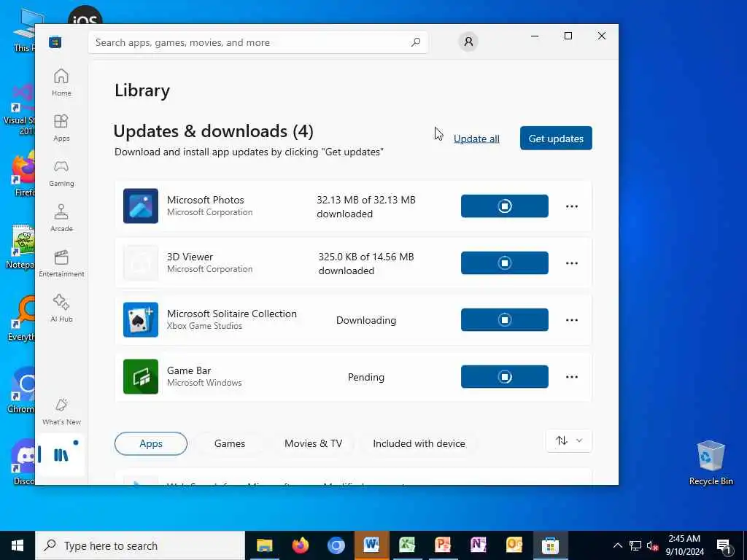This screenshot has width=747, height=560.
Task: Select the Included with device tab
Action: tap(419, 443)
